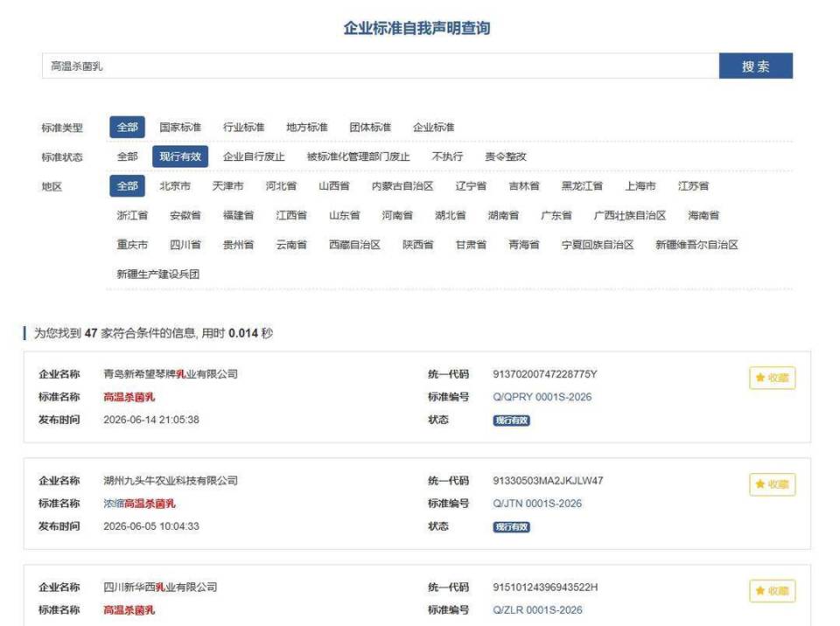Filter region to 新疆维吾尔自治区
This screenshot has height=626, width=840.
[697, 246]
